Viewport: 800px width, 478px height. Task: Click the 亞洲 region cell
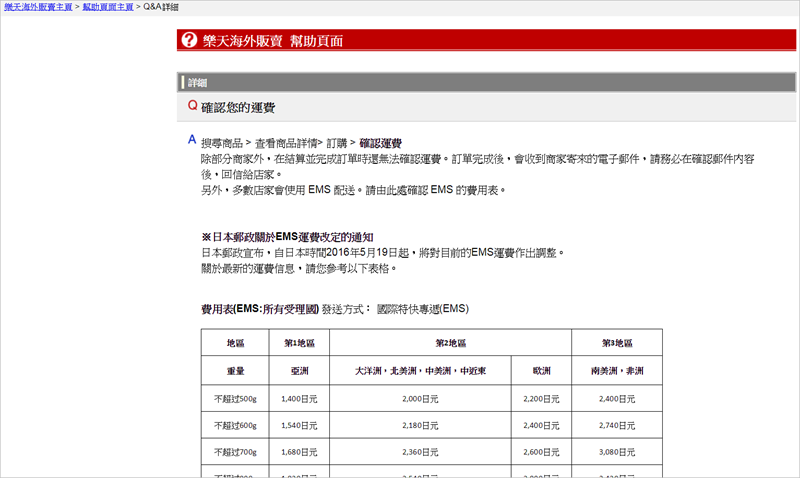299,371
